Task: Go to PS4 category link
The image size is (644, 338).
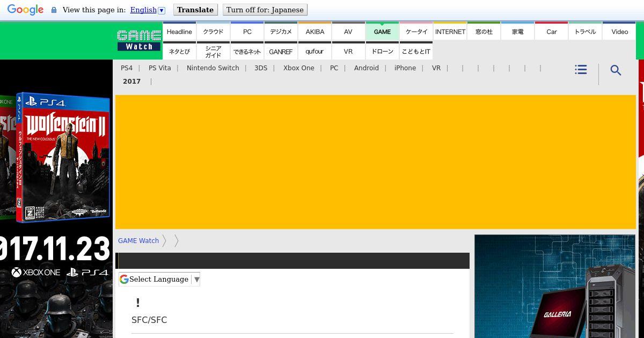Action: pyautogui.click(x=127, y=68)
